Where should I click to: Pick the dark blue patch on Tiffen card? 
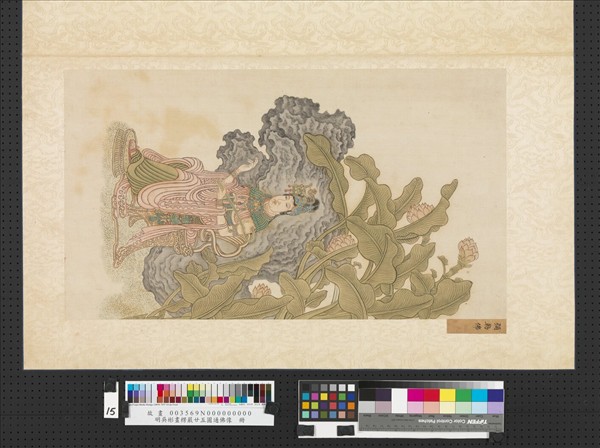pyautogui.click(x=495, y=395)
